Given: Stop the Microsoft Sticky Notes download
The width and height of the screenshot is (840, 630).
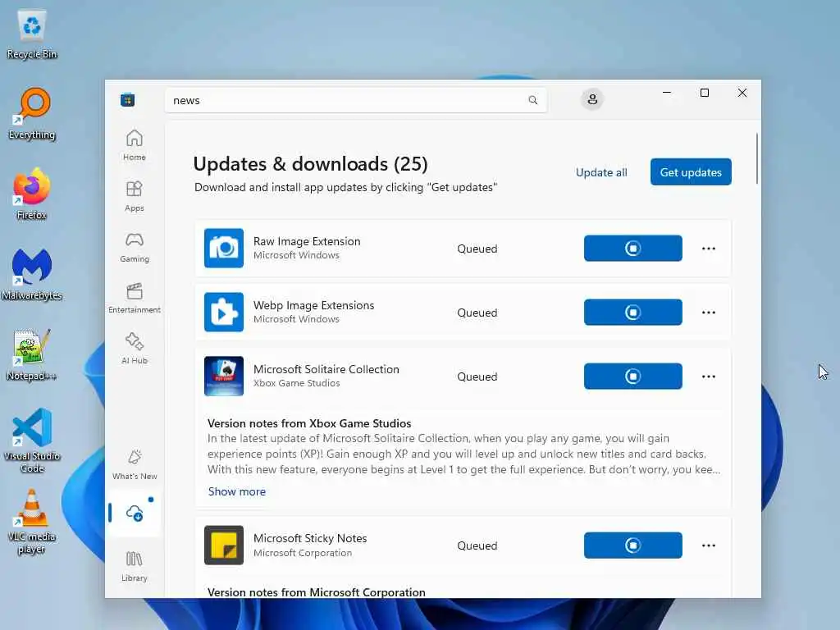Looking at the screenshot, I should [x=632, y=546].
